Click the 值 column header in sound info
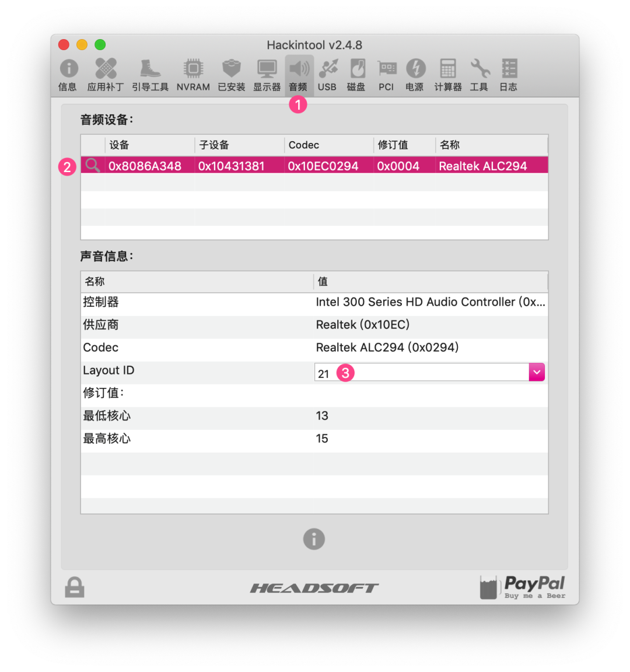Screen dimensions: 630x672 tap(430, 282)
